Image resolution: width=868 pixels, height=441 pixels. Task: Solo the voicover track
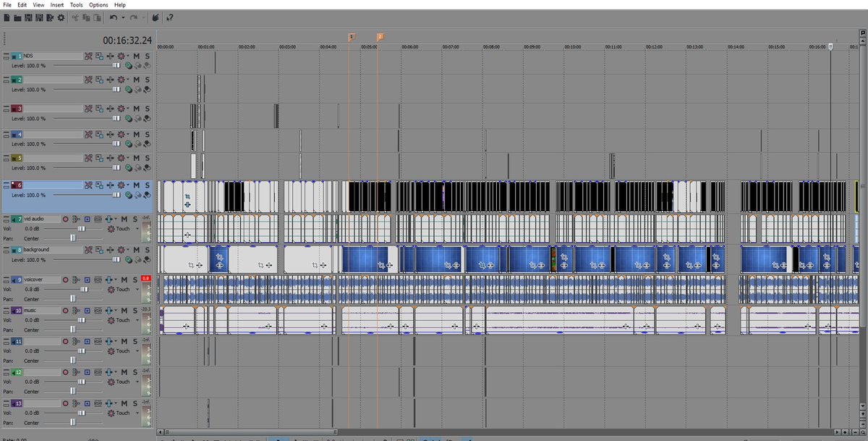[135, 280]
